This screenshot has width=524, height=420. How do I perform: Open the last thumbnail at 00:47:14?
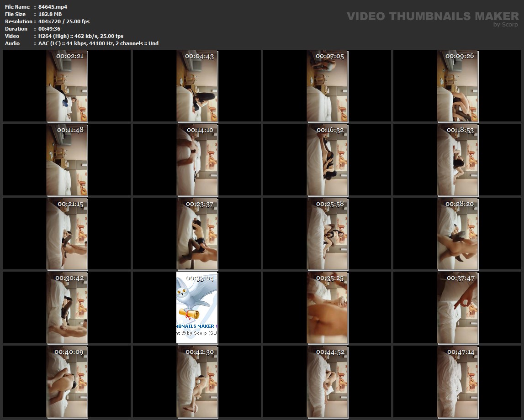pyautogui.click(x=457, y=382)
